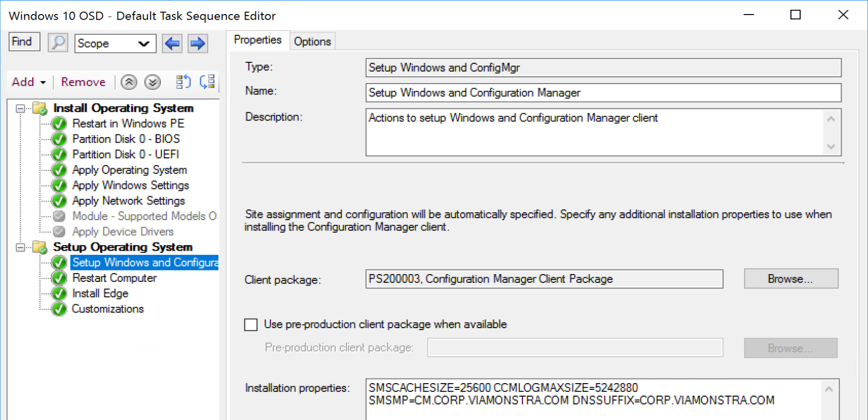Enable Use pre-production client package checkbox
Viewport: 868px width, 420px height.
251,325
